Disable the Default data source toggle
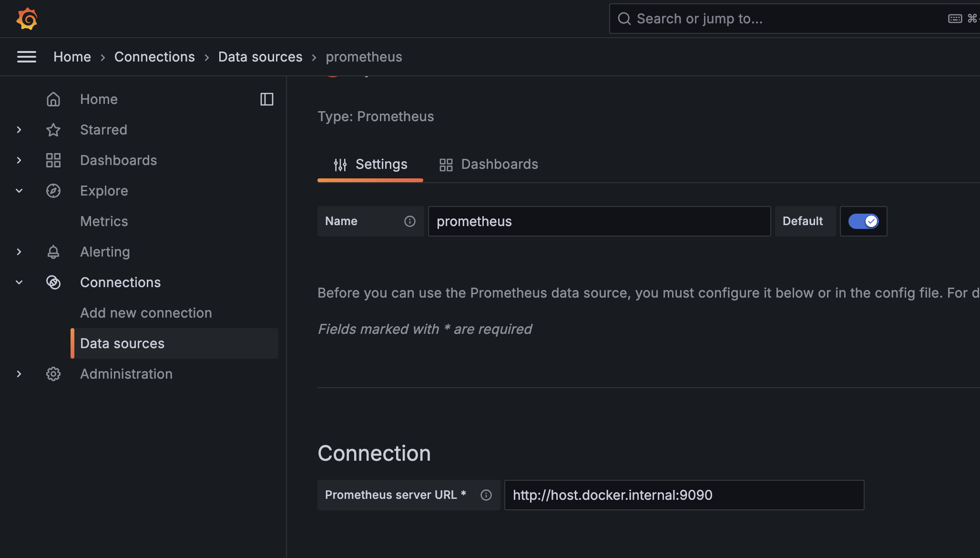980x558 pixels. [863, 221]
